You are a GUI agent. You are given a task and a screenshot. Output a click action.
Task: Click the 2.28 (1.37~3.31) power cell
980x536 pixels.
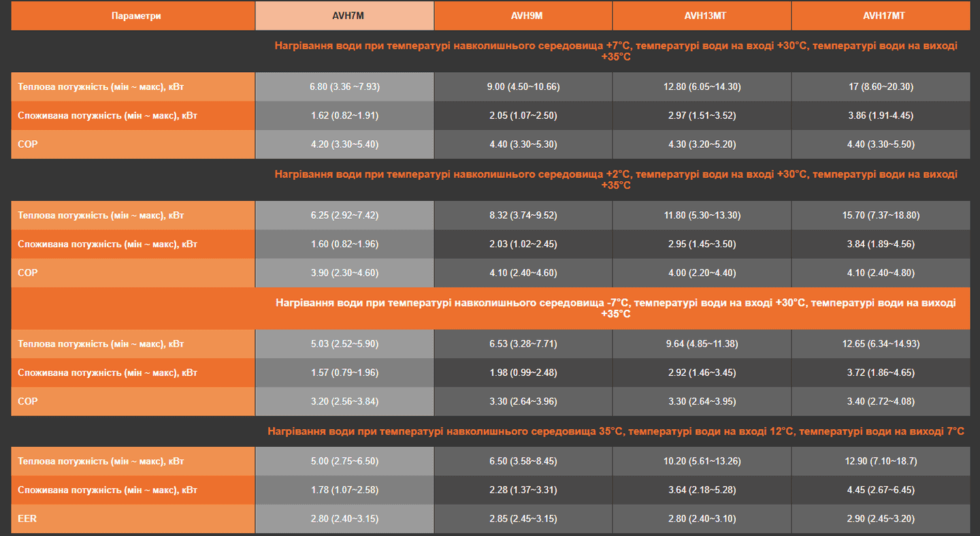(523, 490)
